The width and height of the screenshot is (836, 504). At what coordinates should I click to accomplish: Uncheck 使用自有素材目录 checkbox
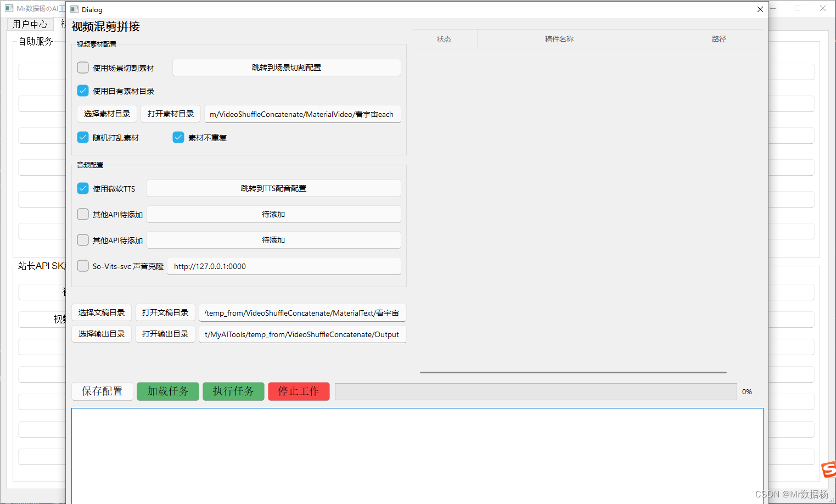pos(83,91)
